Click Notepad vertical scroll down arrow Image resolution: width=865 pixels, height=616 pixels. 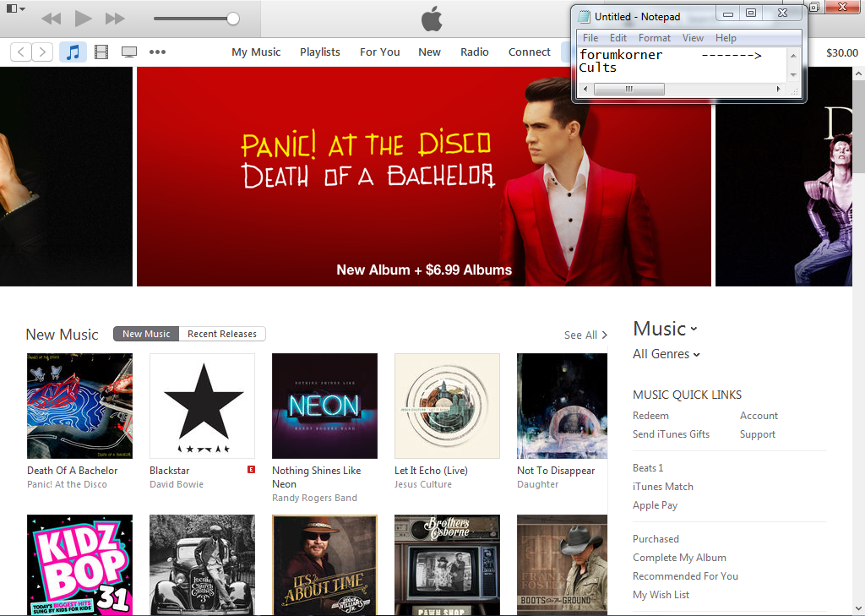point(793,75)
